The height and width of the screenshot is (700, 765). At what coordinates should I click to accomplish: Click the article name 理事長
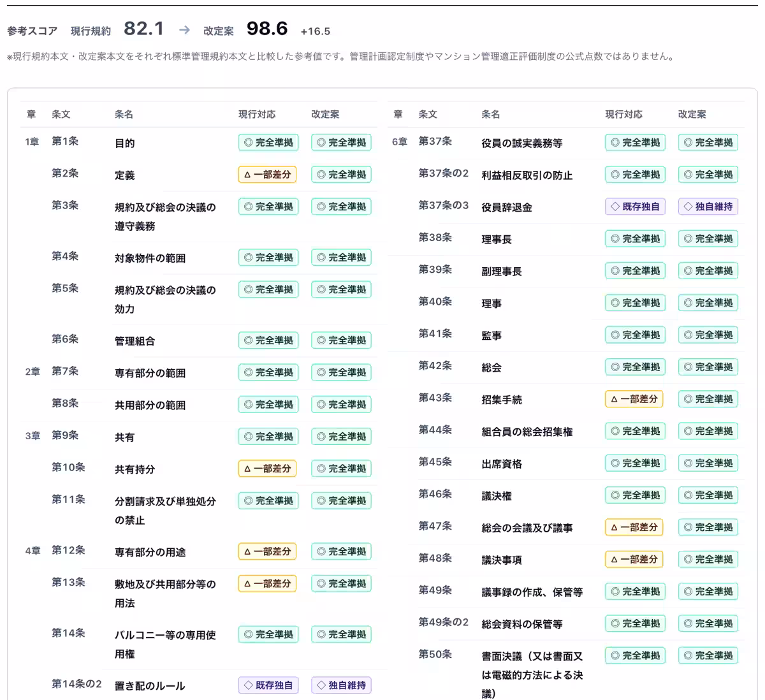[497, 240]
